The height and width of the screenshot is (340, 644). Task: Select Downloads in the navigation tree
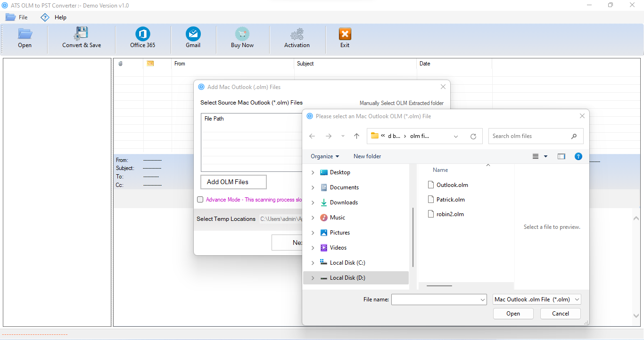[344, 202]
